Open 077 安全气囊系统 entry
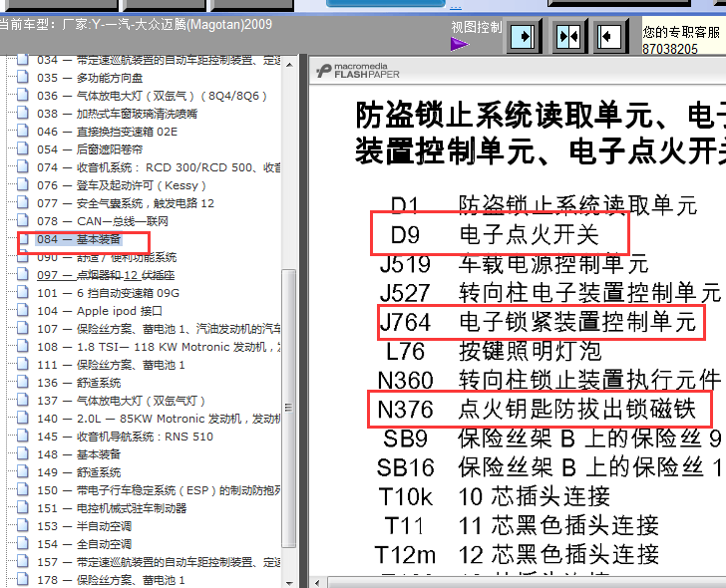 126,203
